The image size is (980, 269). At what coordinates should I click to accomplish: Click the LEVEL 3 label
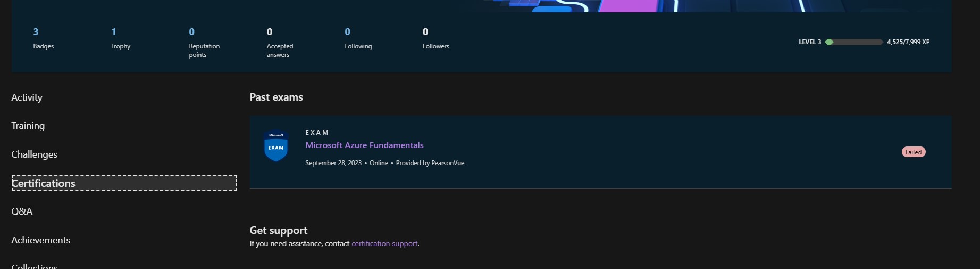[x=809, y=42]
